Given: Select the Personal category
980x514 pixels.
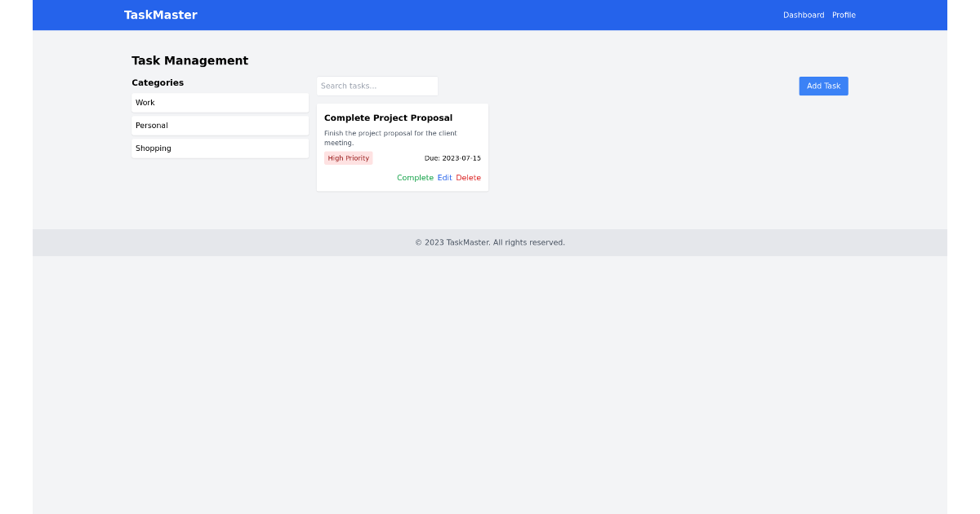Looking at the screenshot, I should [220, 125].
